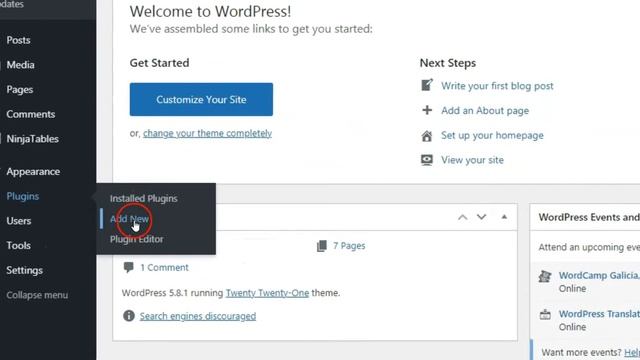Click the pages icon next to 7 Pages
Viewport: 640px width, 360px height.
pyautogui.click(x=322, y=246)
